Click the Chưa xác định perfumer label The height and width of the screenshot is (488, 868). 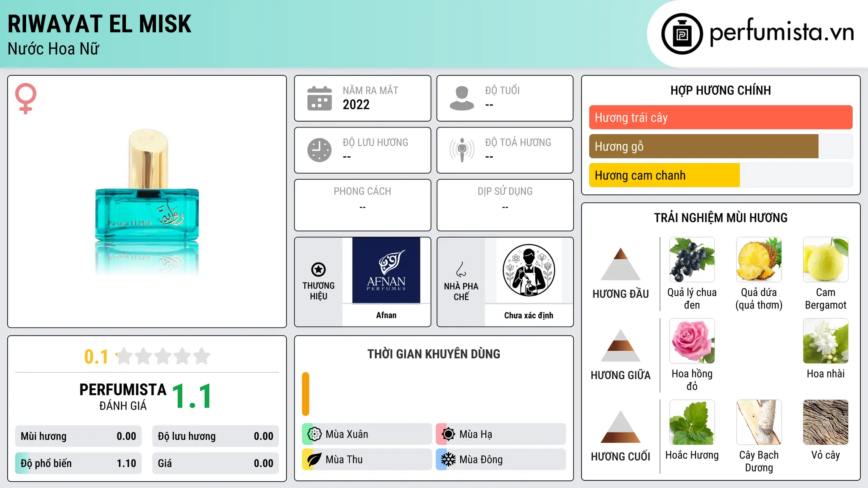[529, 315]
